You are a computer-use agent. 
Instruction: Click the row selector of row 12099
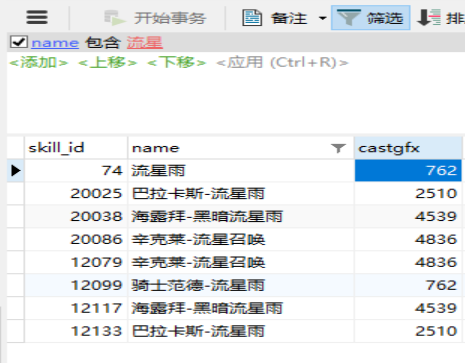pyautogui.click(x=15, y=286)
